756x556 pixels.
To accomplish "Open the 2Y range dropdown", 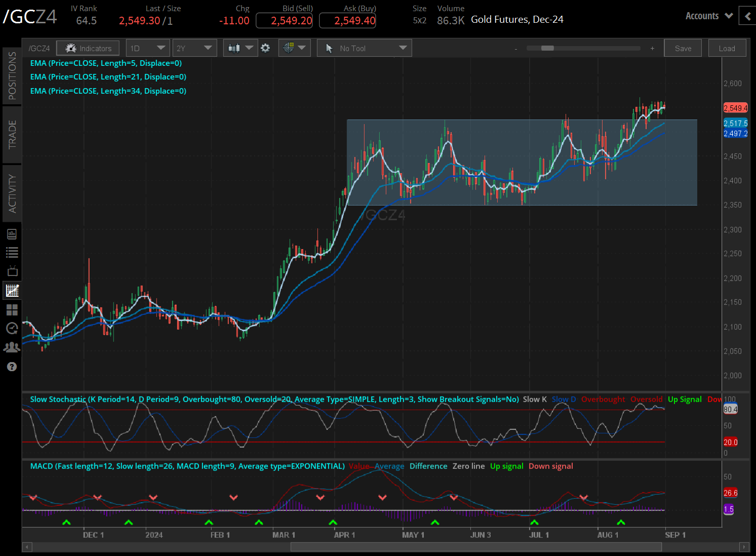I will [x=194, y=48].
